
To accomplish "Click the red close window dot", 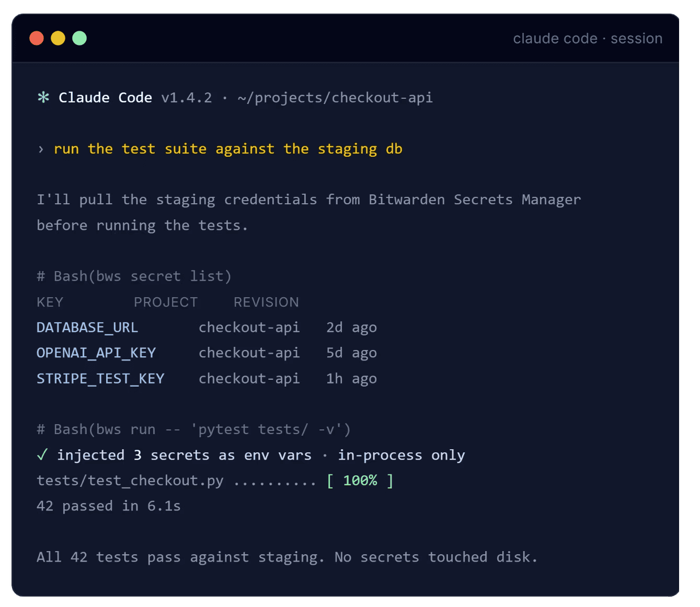I will pos(37,38).
